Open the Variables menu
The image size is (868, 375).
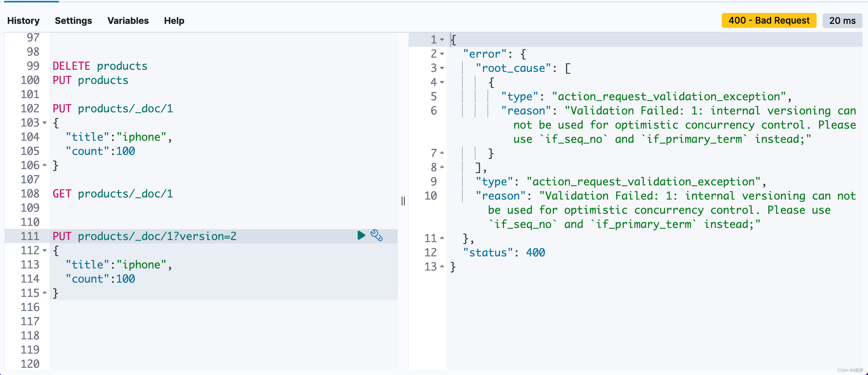[128, 21]
